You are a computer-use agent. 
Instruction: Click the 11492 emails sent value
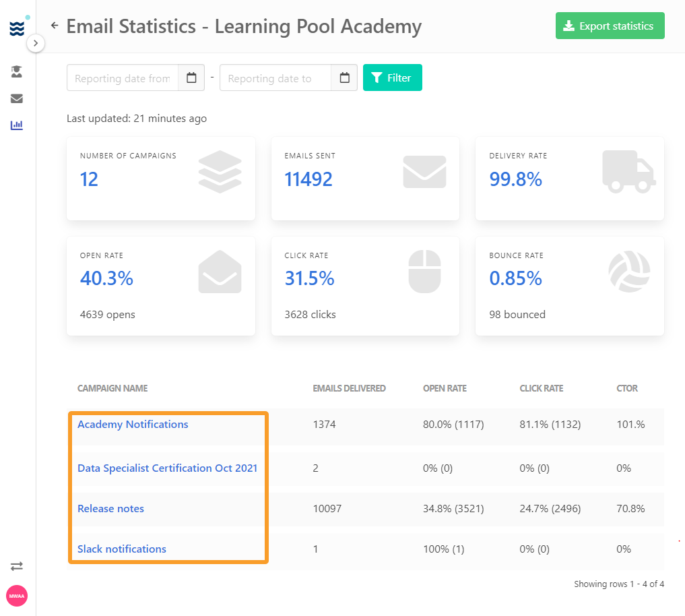pyautogui.click(x=308, y=179)
